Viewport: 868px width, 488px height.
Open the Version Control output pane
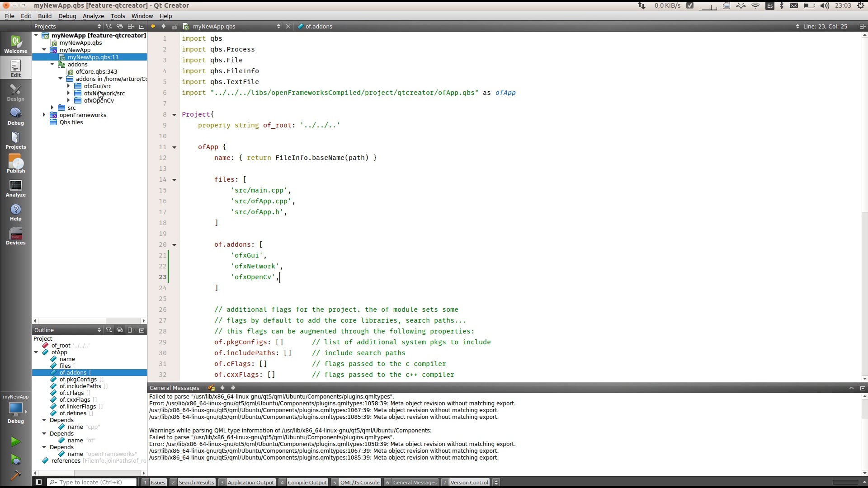click(470, 482)
